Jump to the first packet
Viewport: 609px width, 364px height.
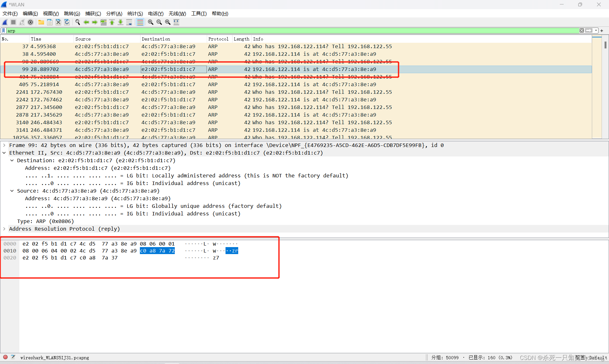pos(112,22)
